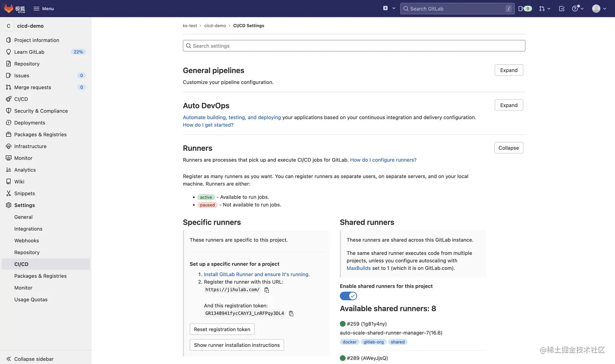Click Show runner installation instructions
Image resolution: width=615 pixels, height=364 pixels.
click(237, 345)
